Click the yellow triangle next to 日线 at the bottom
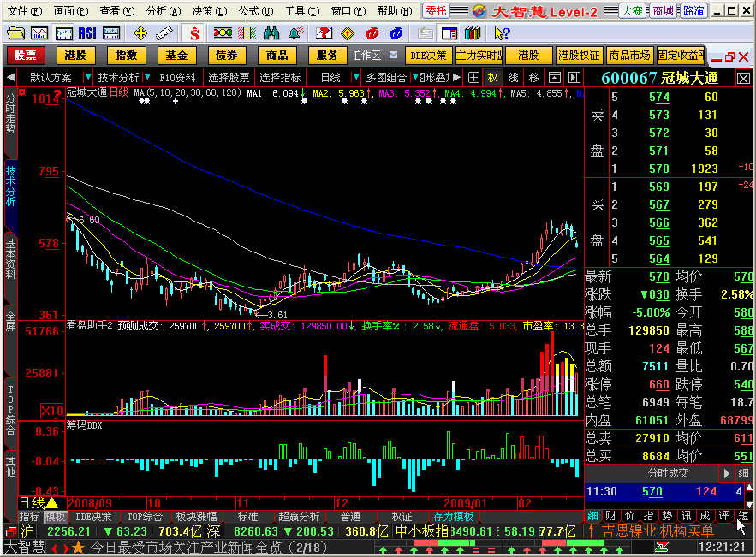Viewport: 756px width, 557px height. point(52,503)
